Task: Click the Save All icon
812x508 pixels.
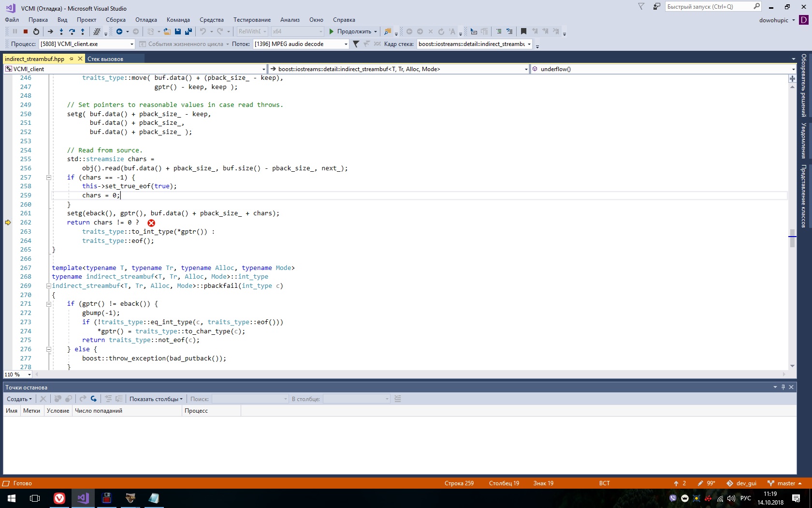Action: point(188,31)
